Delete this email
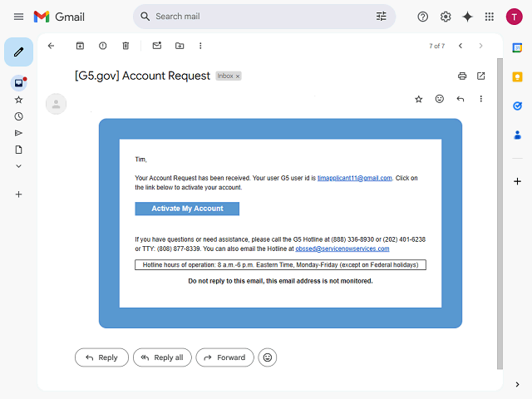 pos(126,46)
